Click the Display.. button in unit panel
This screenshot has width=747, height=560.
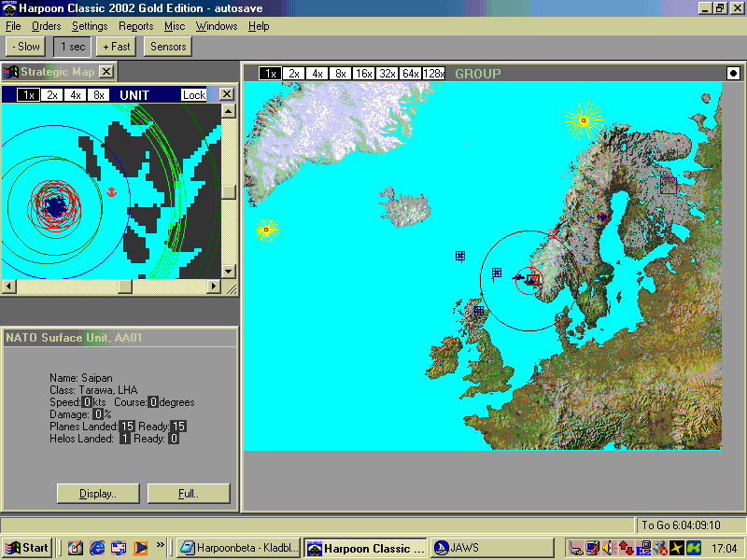[98, 494]
